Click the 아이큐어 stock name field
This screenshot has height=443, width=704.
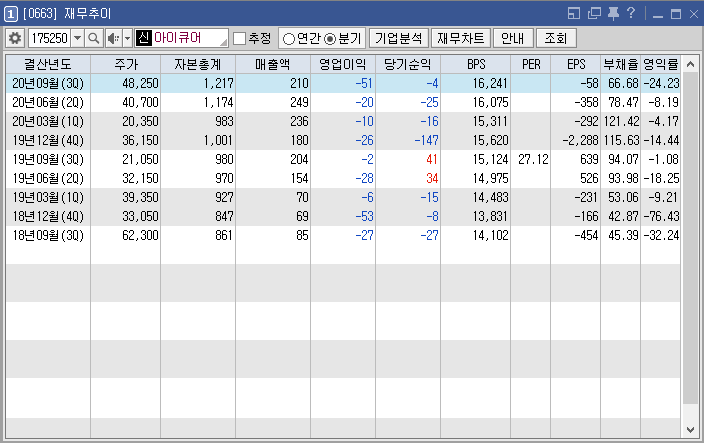click(x=182, y=38)
